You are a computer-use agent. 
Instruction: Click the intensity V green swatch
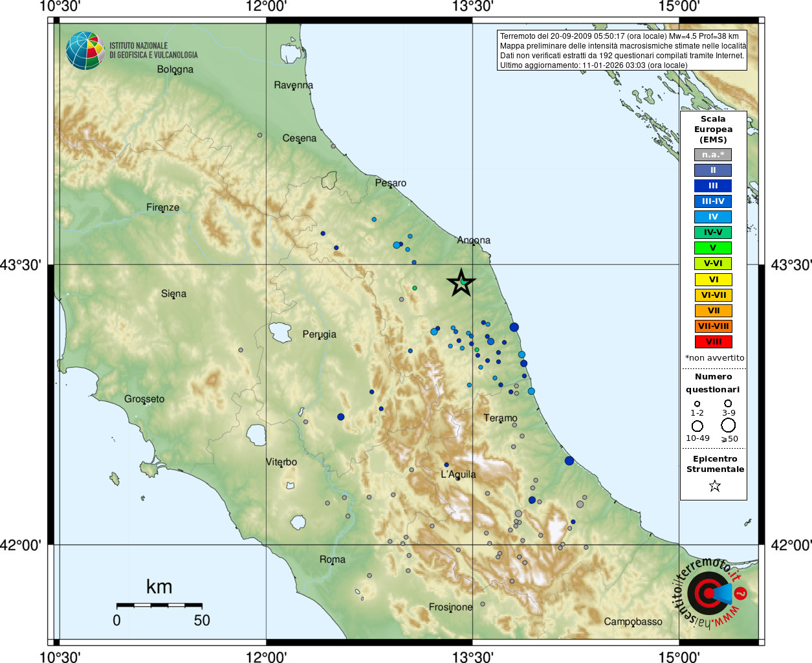tap(713, 248)
